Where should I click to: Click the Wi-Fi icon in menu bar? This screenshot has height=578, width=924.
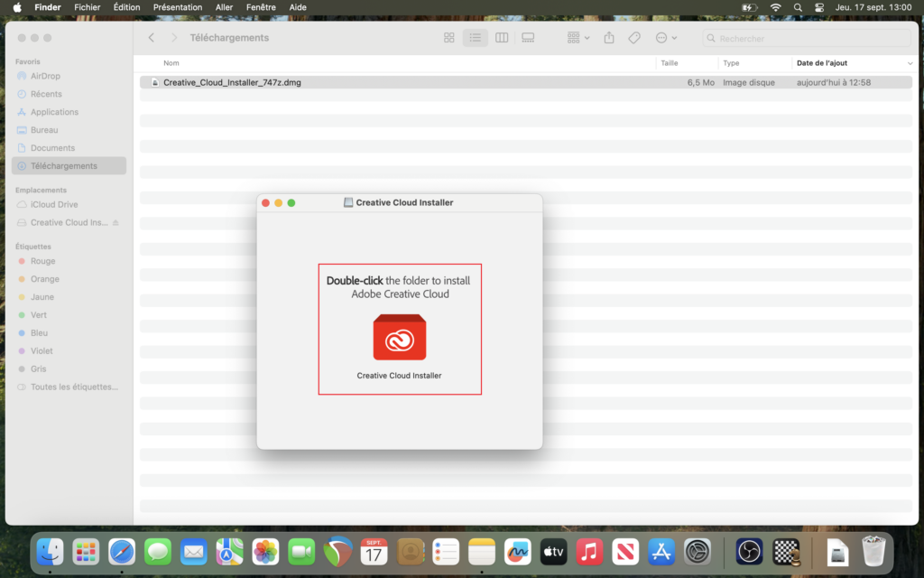[775, 7]
